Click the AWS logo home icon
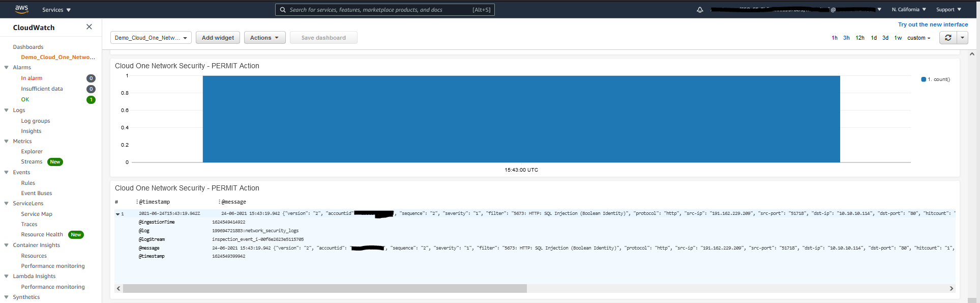This screenshot has width=980, height=303. (21, 9)
